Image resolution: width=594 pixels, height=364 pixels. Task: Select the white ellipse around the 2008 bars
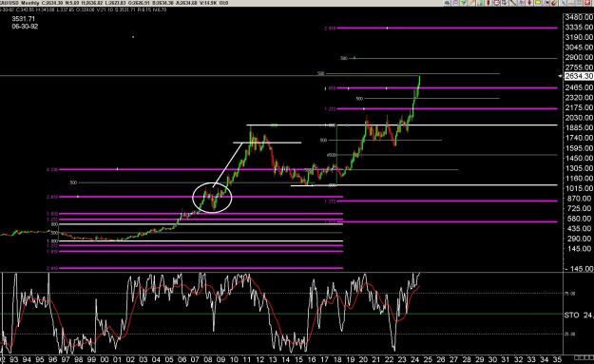coord(212,198)
